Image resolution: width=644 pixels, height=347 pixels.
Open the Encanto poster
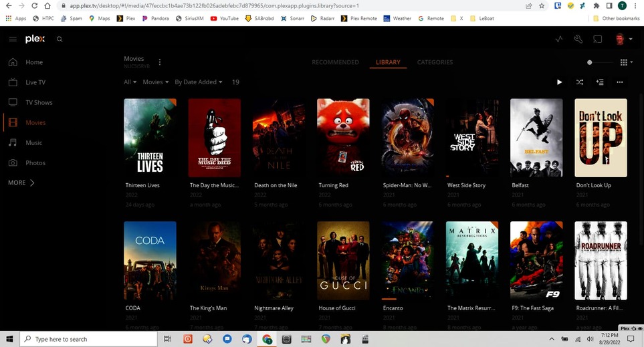[407, 260]
